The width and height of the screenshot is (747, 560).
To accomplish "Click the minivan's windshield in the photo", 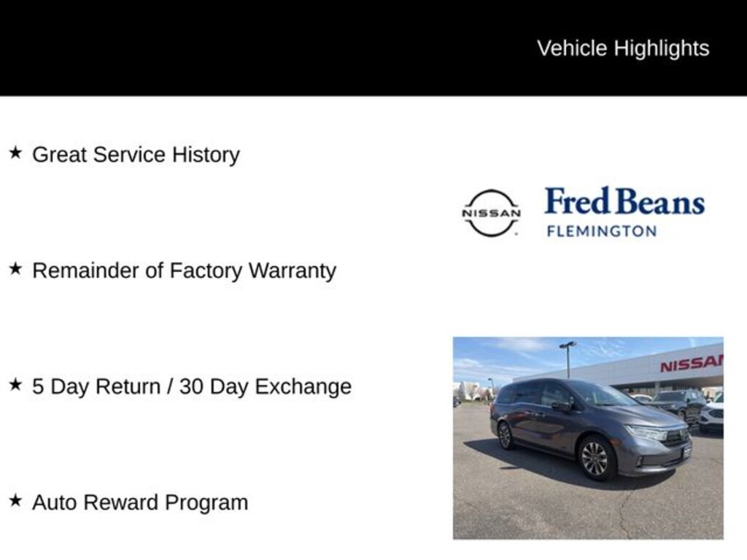I will (x=603, y=394).
